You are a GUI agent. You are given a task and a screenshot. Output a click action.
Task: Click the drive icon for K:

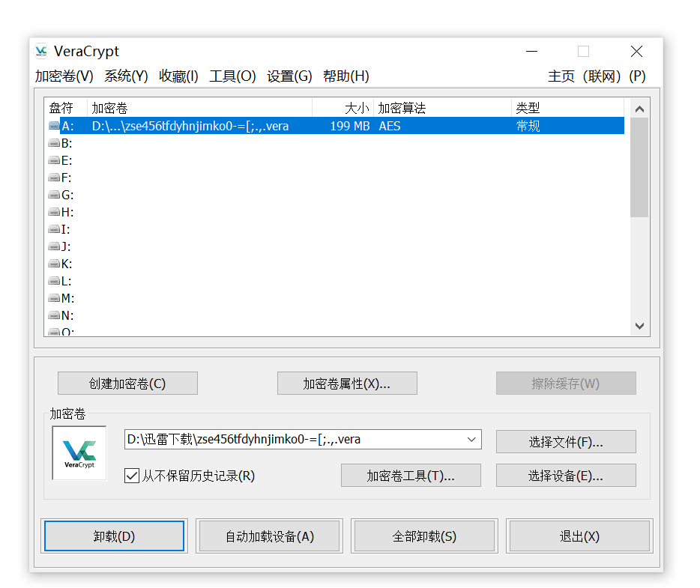(x=54, y=264)
